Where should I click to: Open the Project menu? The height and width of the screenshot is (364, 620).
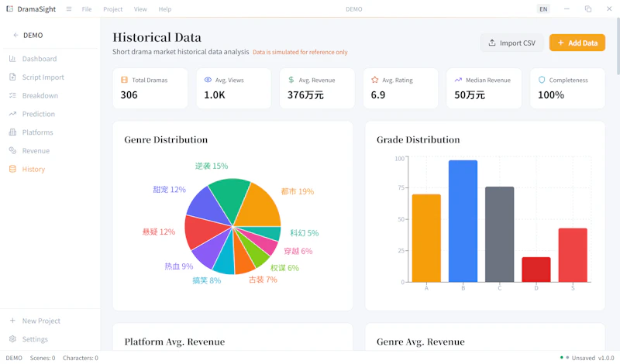coord(112,9)
